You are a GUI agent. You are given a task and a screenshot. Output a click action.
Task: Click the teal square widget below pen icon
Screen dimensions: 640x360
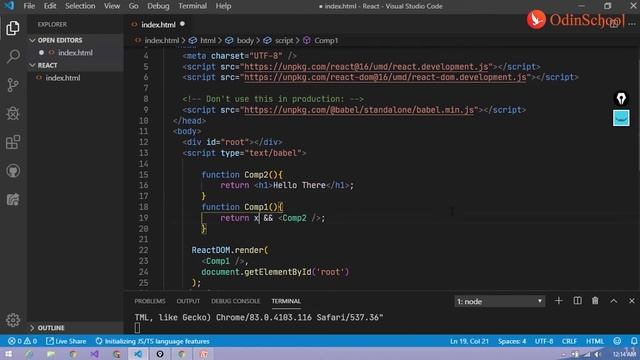tap(621, 118)
